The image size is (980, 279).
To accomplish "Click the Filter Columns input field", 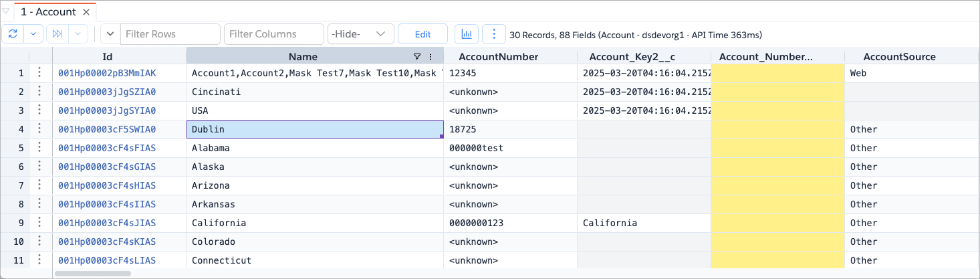I will pos(274,34).
